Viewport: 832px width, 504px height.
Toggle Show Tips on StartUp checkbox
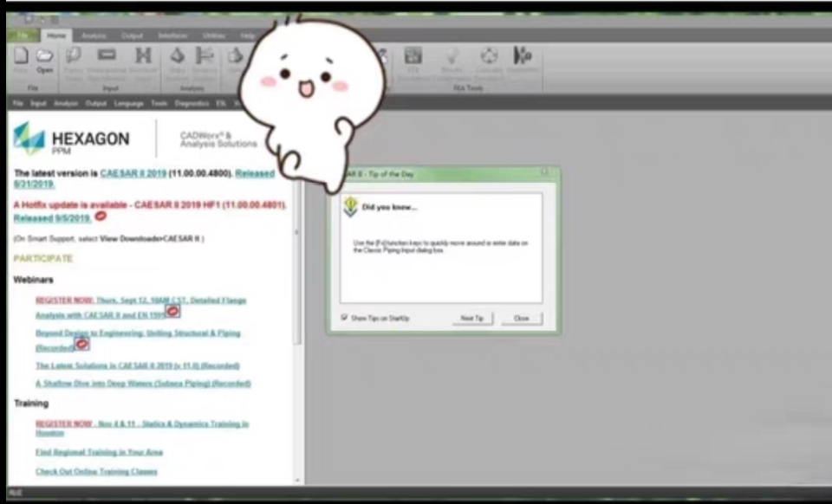[x=344, y=318]
